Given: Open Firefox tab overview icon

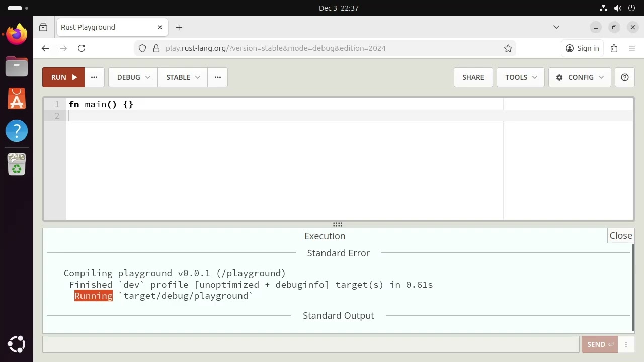Looking at the screenshot, I should pos(43,27).
